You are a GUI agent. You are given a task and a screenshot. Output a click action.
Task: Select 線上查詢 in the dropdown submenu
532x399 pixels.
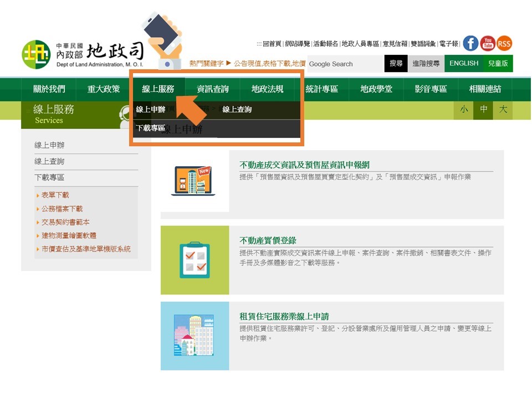pos(237,110)
